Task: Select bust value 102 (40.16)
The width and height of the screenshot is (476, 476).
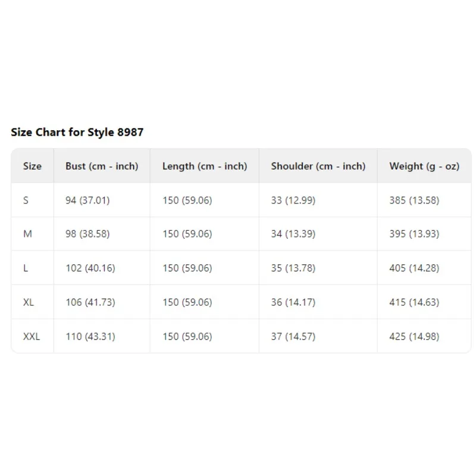Action: click(90, 268)
